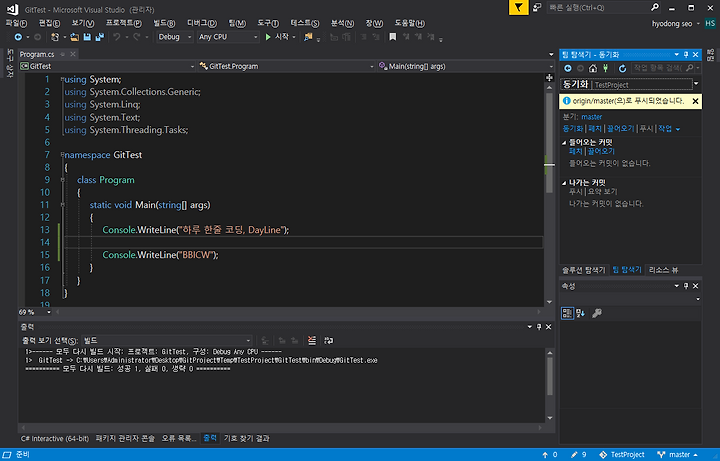Open the GitTest.Program type dropdown
Screen dimensions: 720x461
click(x=287, y=67)
